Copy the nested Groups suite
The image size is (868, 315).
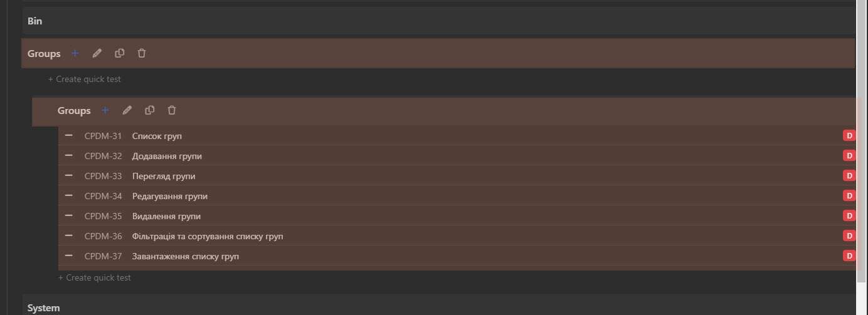point(150,110)
